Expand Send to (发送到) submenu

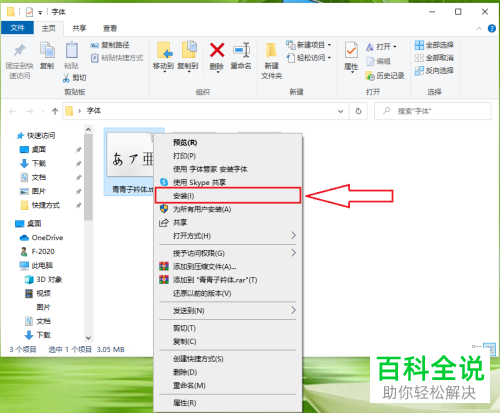[x=228, y=311]
